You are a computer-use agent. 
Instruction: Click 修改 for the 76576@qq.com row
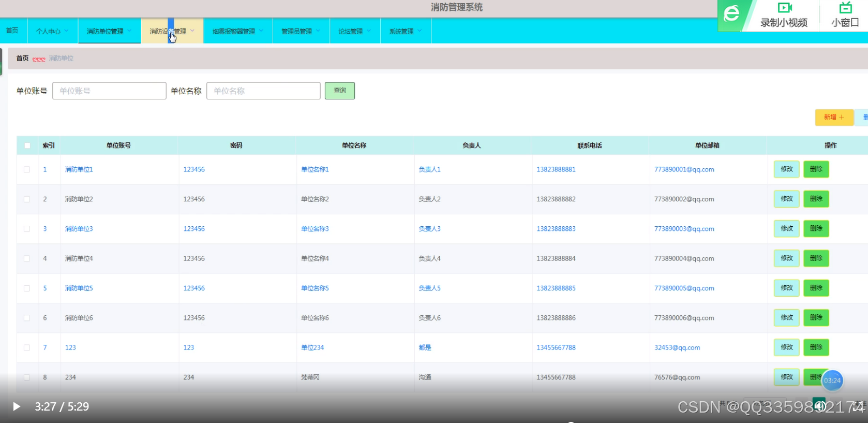pyautogui.click(x=787, y=377)
